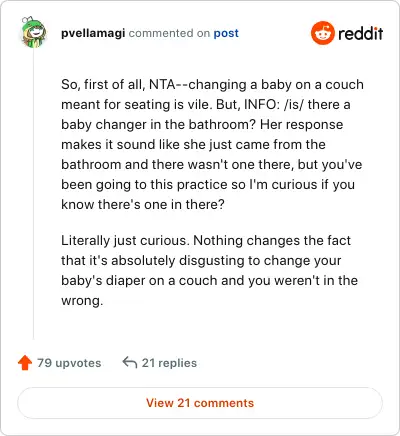
Task: Click 'know there's one in there?' line
Action: coord(143,204)
